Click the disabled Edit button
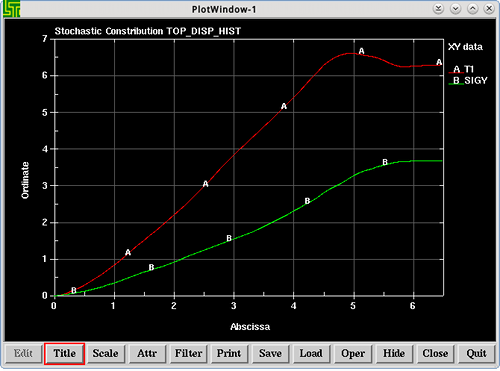Image resolution: width=500 pixels, height=371 pixels. pyautogui.click(x=23, y=353)
